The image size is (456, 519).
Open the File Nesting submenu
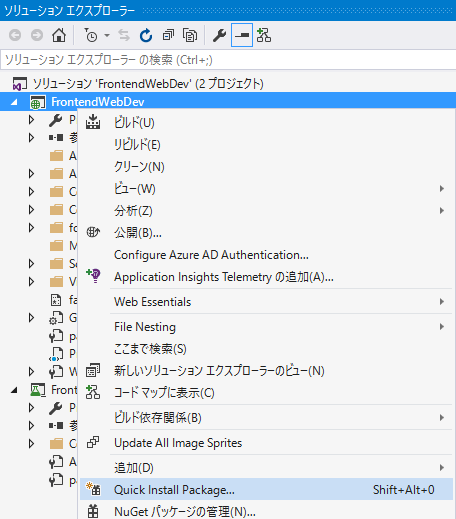click(266, 327)
